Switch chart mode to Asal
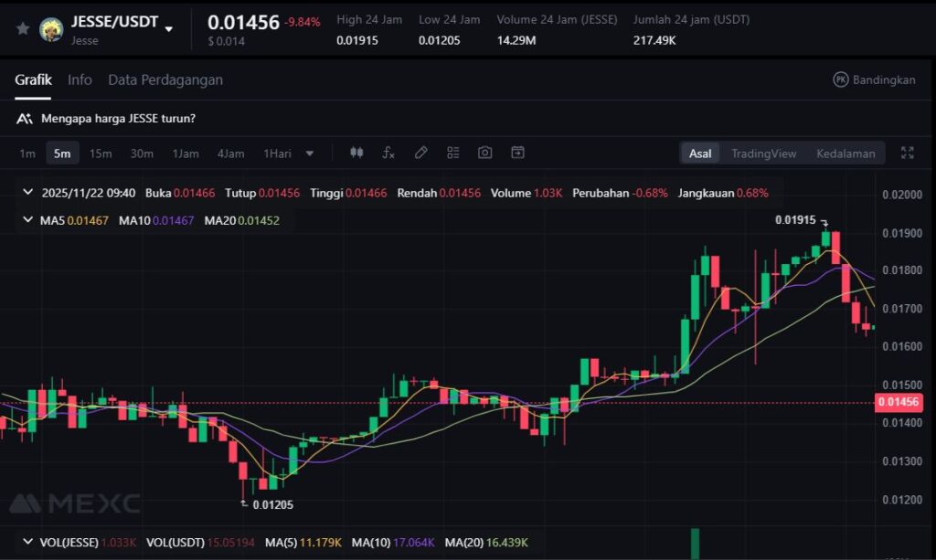936x560 pixels. pyautogui.click(x=700, y=153)
